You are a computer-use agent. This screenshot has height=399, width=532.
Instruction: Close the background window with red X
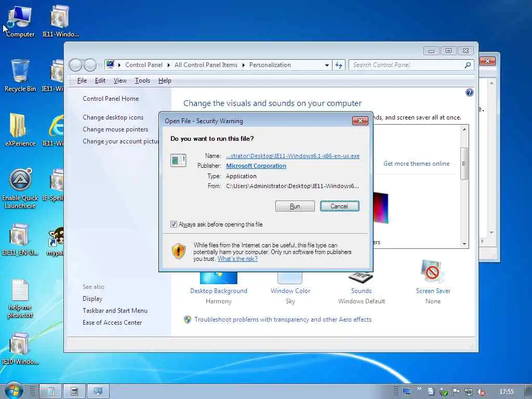point(487,61)
